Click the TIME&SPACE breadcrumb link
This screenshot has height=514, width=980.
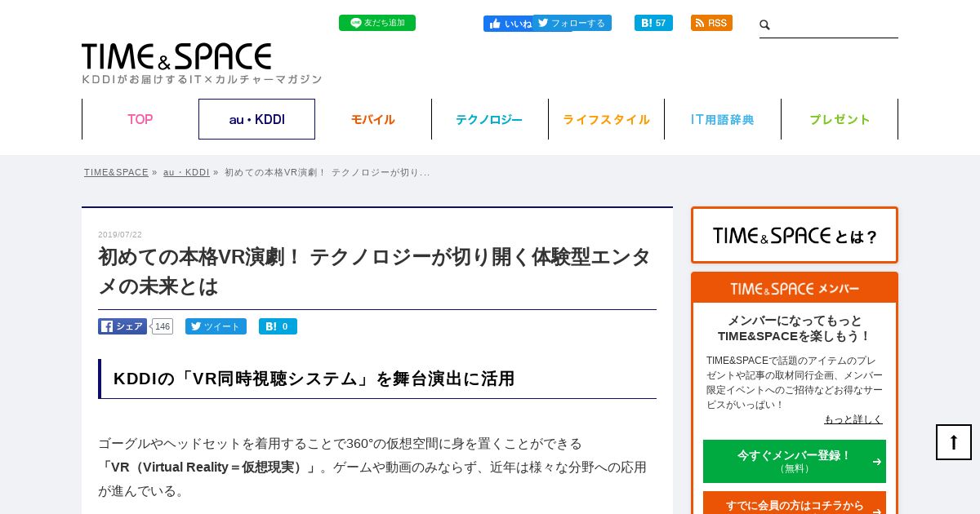(x=116, y=172)
